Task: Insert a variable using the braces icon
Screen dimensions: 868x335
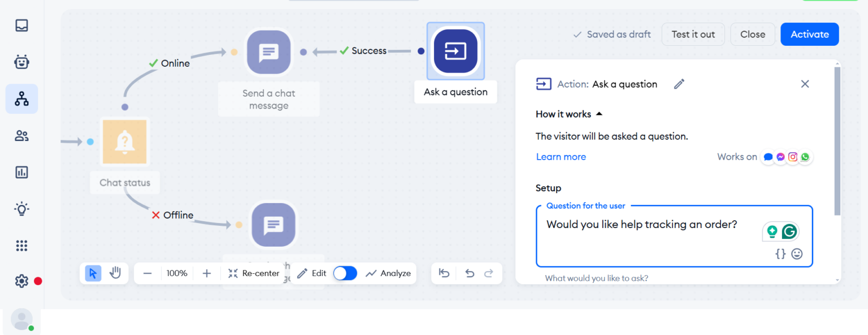Action: [x=780, y=254]
